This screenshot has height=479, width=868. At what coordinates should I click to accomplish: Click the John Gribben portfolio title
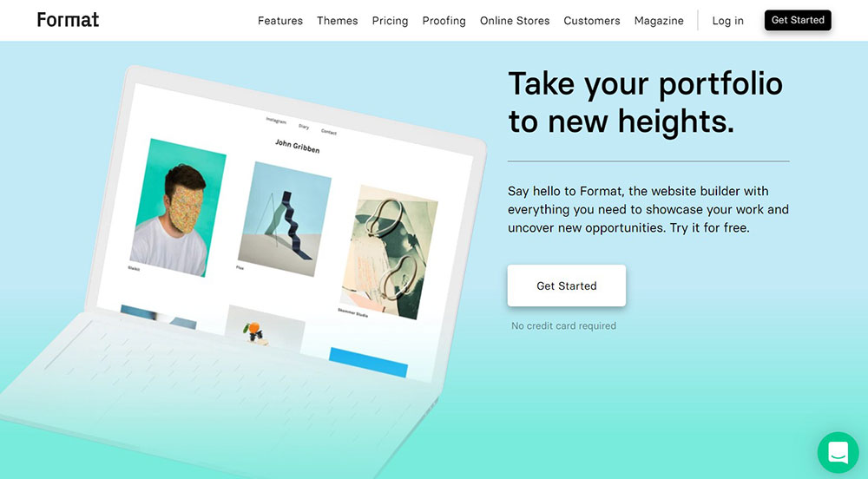pos(297,146)
